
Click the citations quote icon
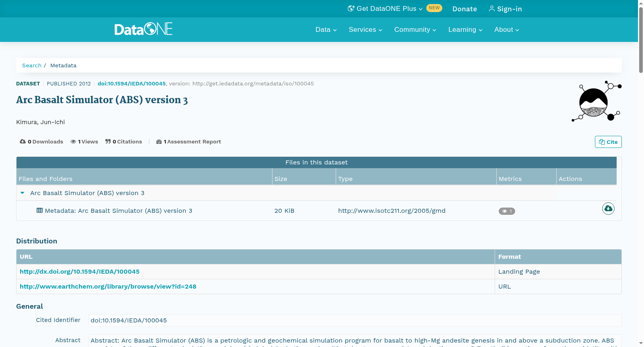[x=108, y=141]
